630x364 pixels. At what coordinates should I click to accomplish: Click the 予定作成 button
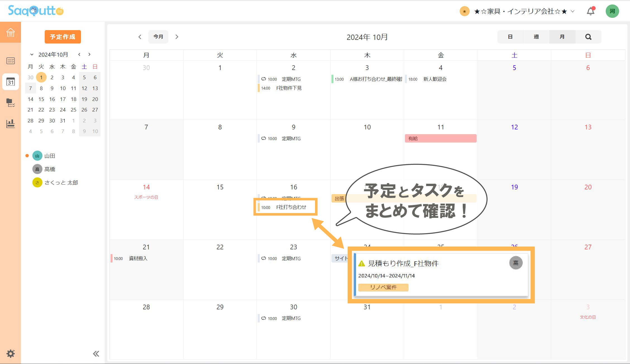tap(63, 37)
